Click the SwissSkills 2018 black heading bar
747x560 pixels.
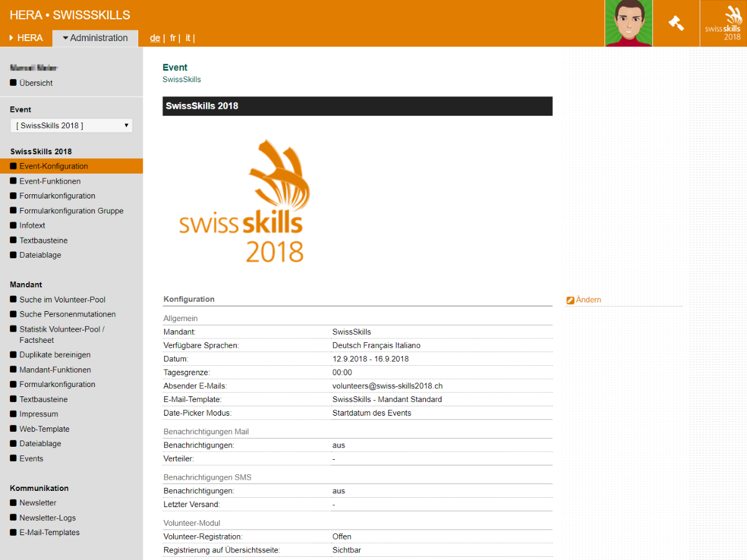coord(357,106)
